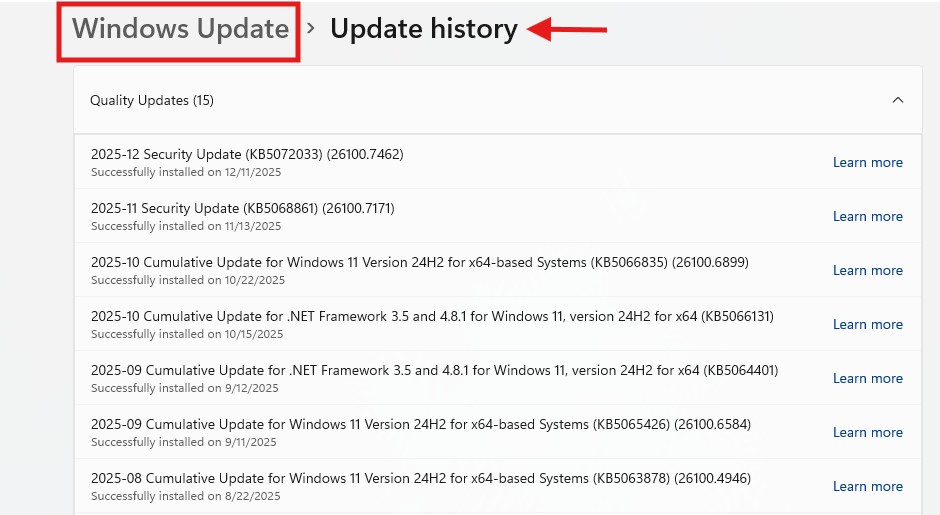This screenshot has height=515, width=940.
Task: Open Learn more for KB5066131 .NET update
Action: (x=867, y=324)
